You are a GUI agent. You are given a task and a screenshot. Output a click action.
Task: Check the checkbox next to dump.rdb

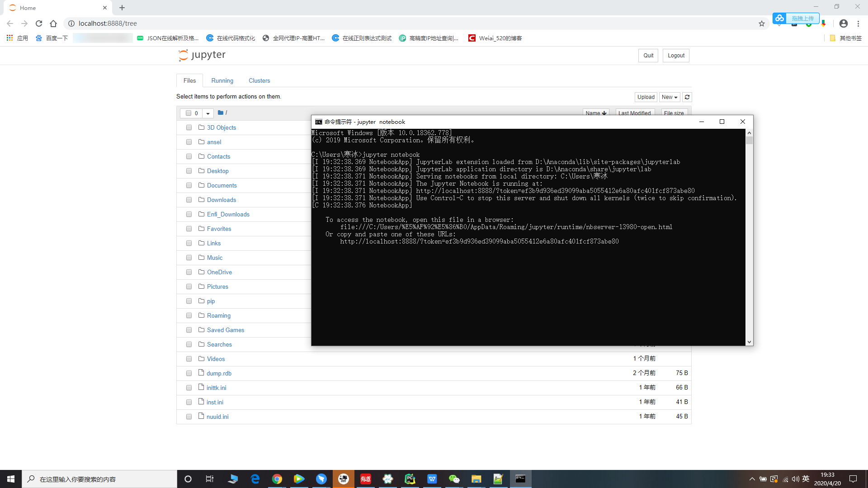click(189, 373)
